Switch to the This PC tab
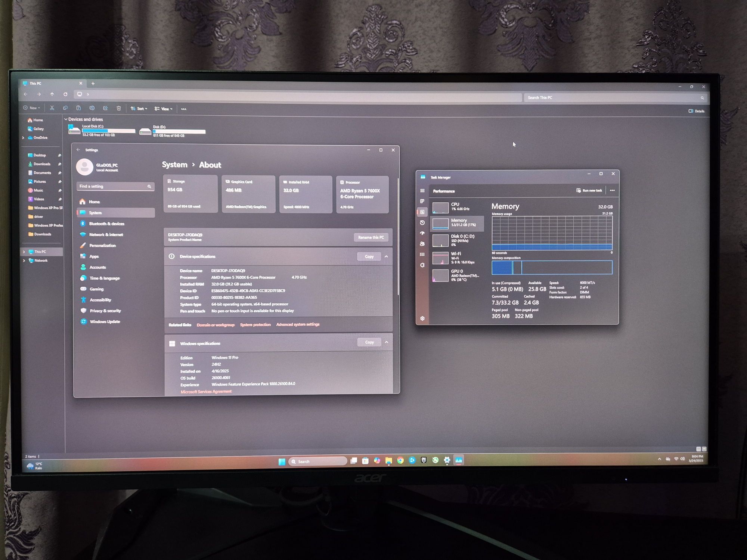Image resolution: width=747 pixels, height=560 pixels. (x=52, y=84)
